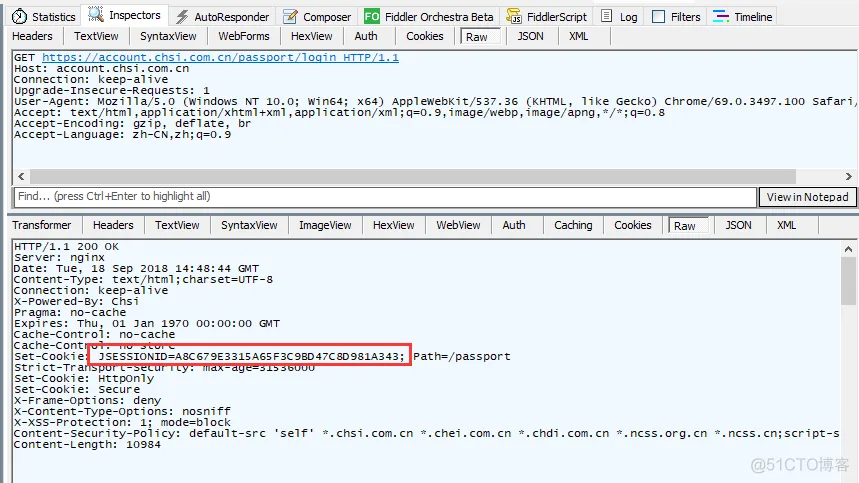This screenshot has height=483, width=859.
Task: Click the Timeline bars icon
Action: (721, 16)
